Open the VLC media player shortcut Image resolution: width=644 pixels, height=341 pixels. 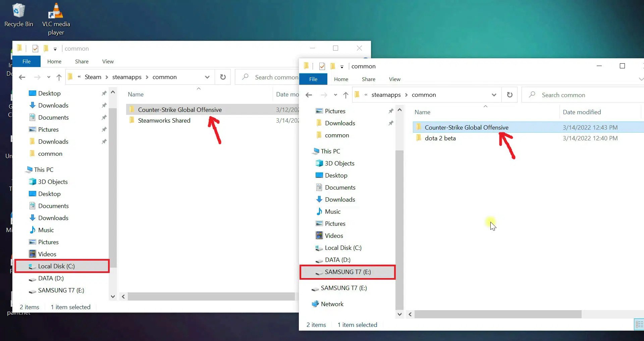[56, 19]
